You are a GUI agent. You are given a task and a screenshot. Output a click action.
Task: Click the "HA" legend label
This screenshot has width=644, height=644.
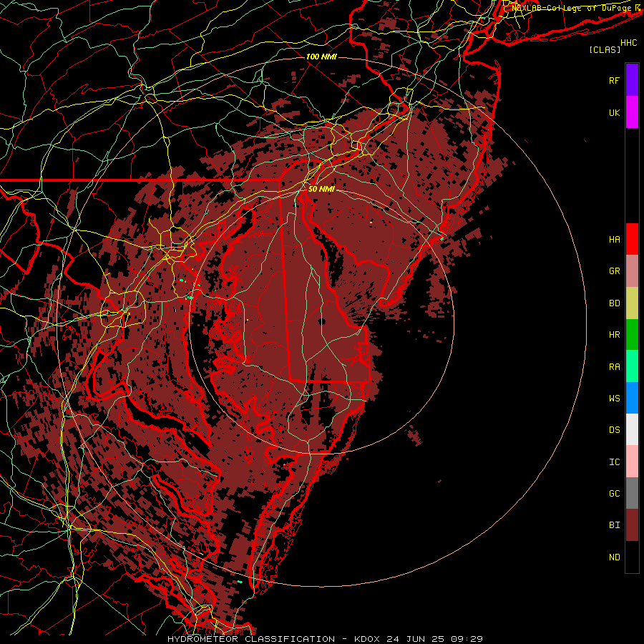614,240
